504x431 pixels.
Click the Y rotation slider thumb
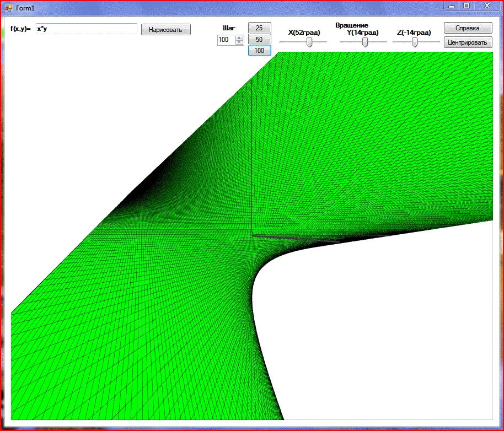(x=364, y=42)
